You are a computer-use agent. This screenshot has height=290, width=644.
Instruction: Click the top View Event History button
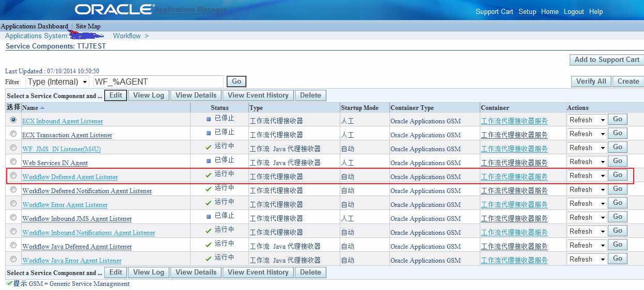[x=258, y=95]
